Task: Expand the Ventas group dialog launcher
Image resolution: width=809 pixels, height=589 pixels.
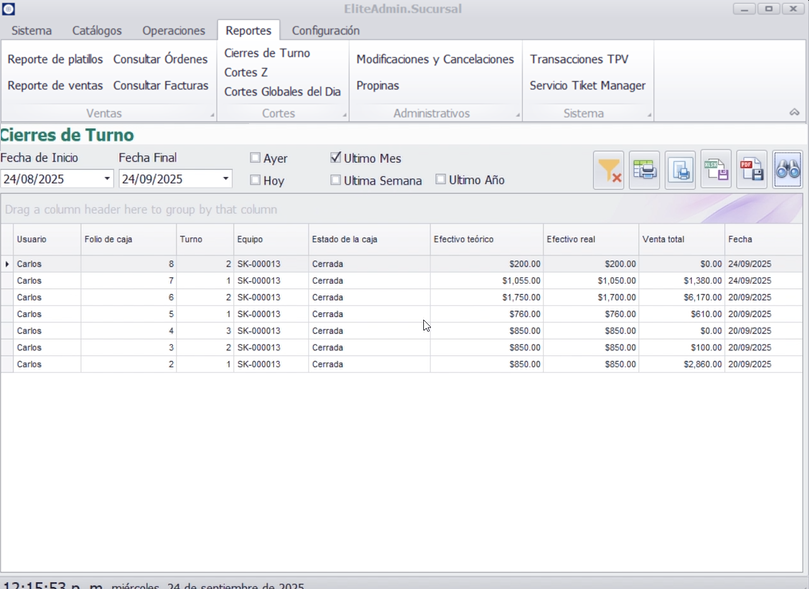Action: coord(212,116)
